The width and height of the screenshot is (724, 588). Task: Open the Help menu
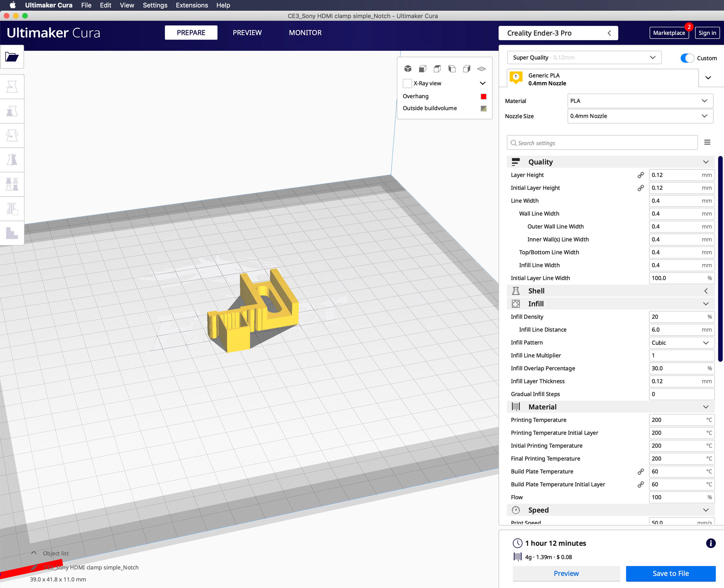pyautogui.click(x=223, y=5)
